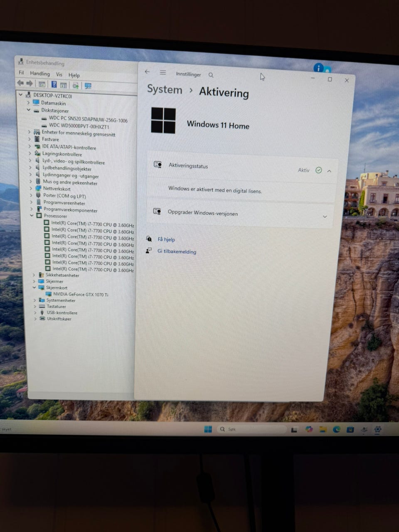Select the first Intel Core i7-7700 CPU row
This screenshot has height=532, width=399.
point(93,224)
